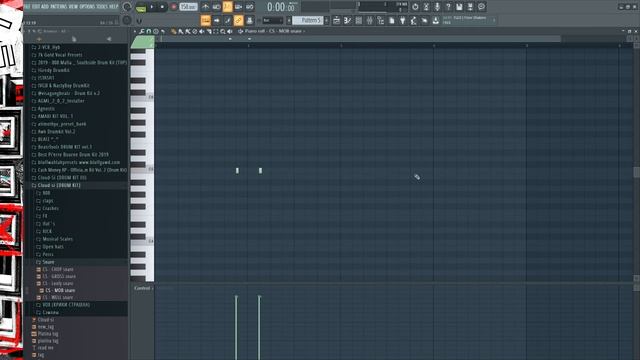
Task: Select the Draw pencil tool in piano roll
Action: coord(173,31)
